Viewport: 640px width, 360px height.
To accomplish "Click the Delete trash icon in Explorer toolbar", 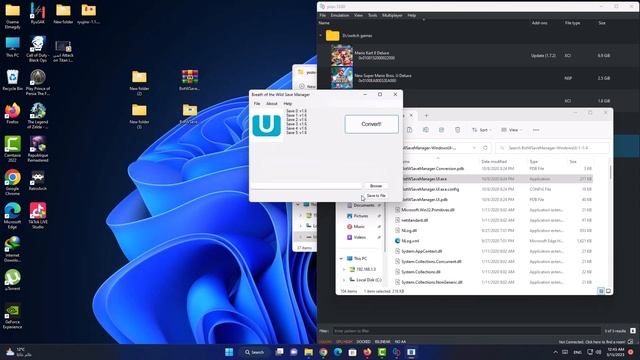I will coord(458,130).
